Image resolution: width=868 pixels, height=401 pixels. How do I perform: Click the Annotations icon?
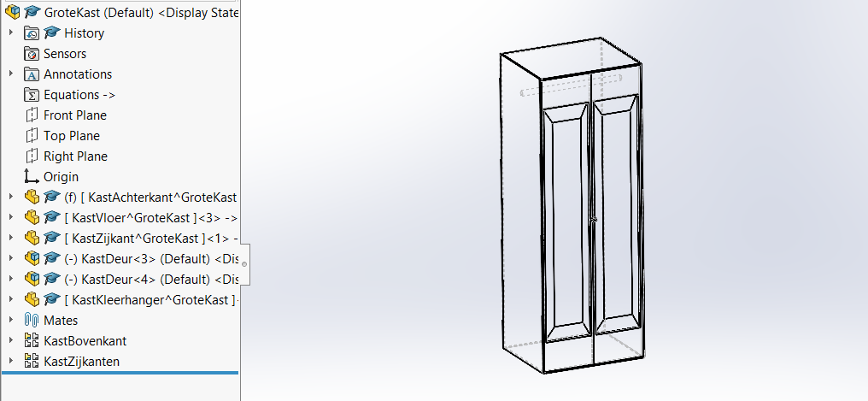[32, 74]
